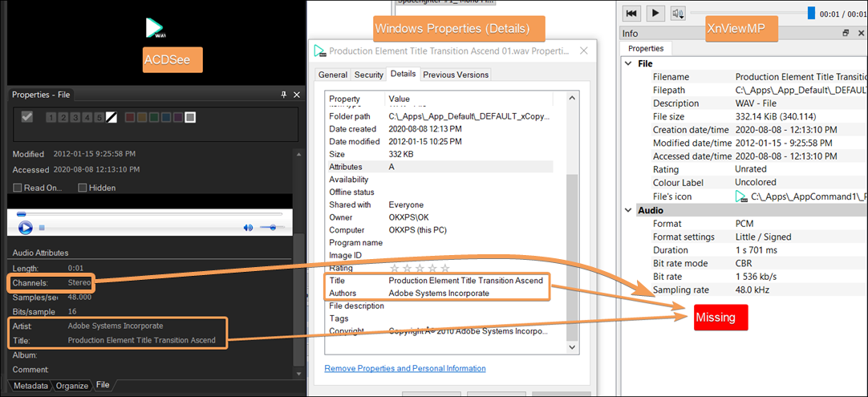Viewport: 868px width, 397px height.
Task: Select the Details tab in Windows Properties
Action: coord(403,74)
